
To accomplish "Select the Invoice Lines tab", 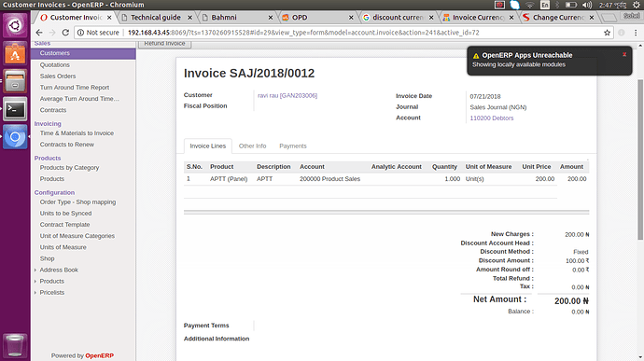I will (208, 146).
